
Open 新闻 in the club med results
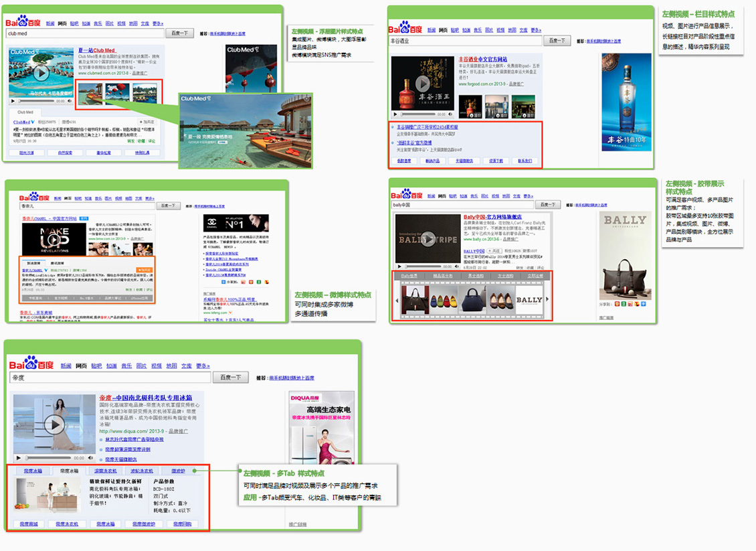point(50,23)
